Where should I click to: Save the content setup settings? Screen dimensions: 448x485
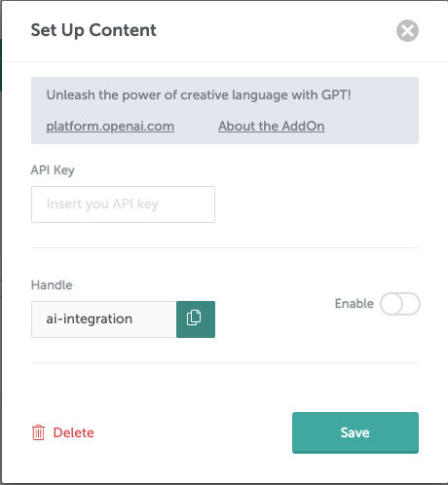(x=355, y=432)
